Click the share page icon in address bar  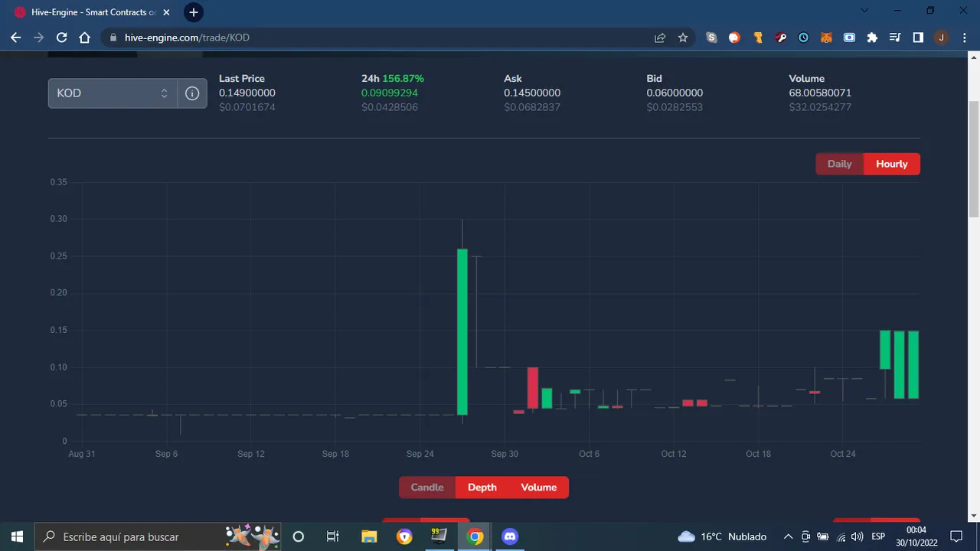(x=660, y=37)
